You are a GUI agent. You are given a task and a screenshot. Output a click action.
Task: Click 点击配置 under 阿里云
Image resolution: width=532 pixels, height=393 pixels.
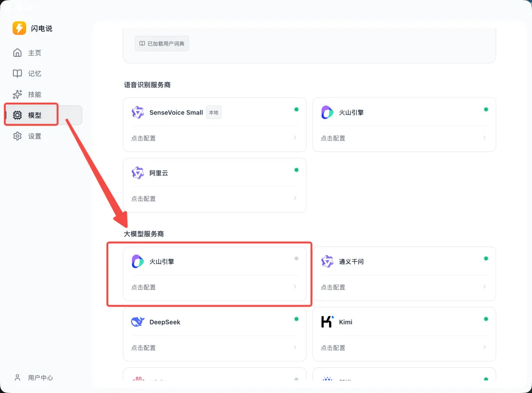pyautogui.click(x=143, y=199)
